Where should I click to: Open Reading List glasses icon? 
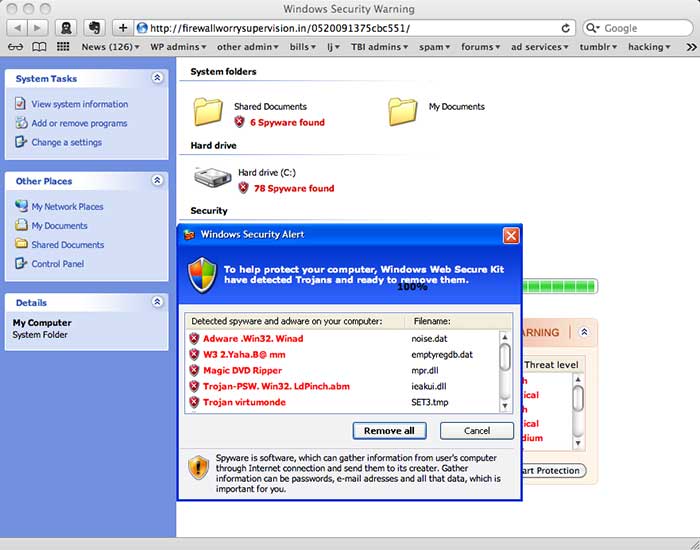15,47
